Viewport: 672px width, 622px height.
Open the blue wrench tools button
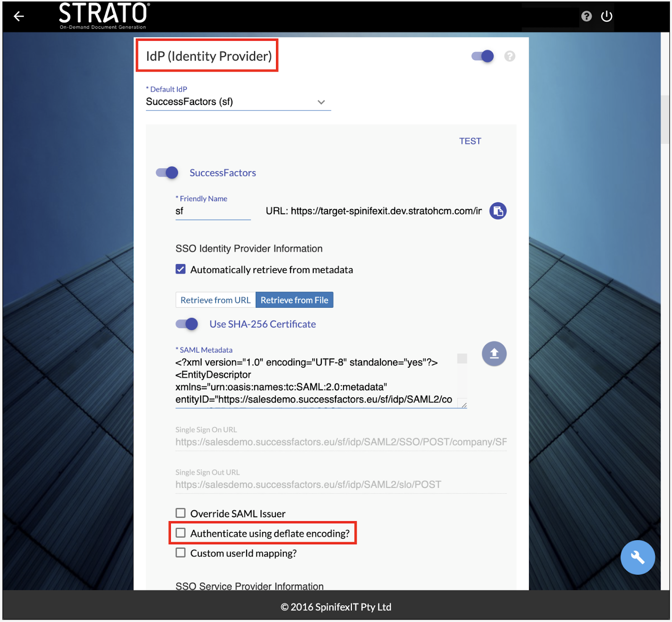click(x=637, y=557)
